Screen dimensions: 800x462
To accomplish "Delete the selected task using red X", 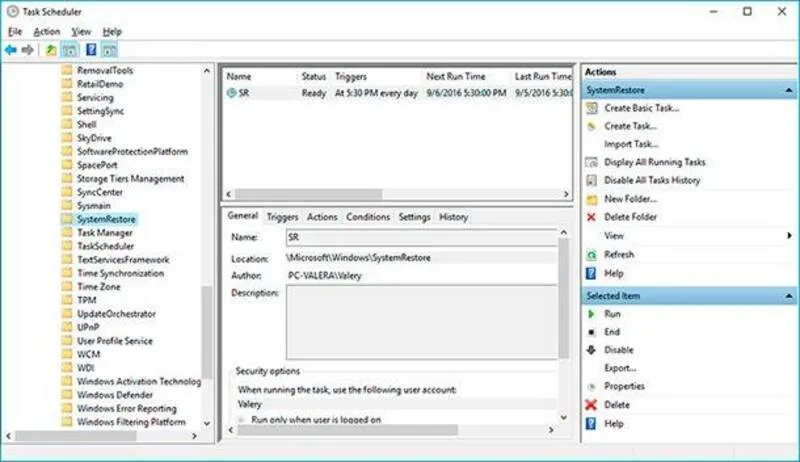I will click(x=616, y=405).
